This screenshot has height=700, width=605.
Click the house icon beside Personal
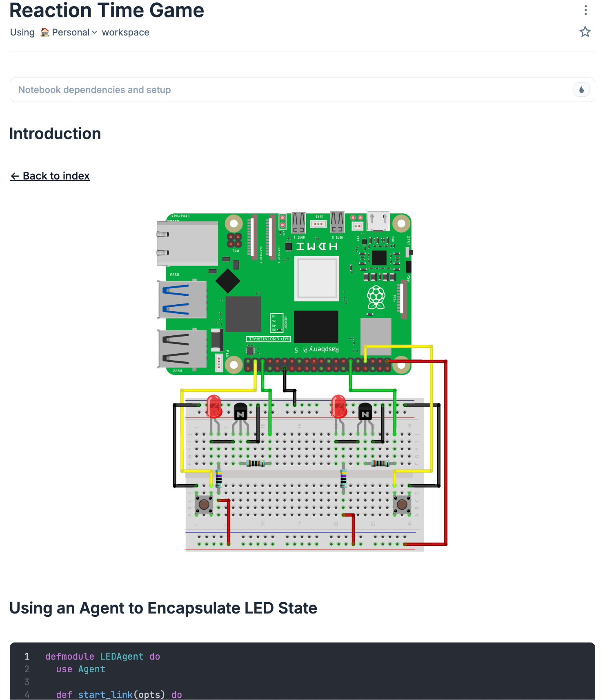click(x=44, y=32)
